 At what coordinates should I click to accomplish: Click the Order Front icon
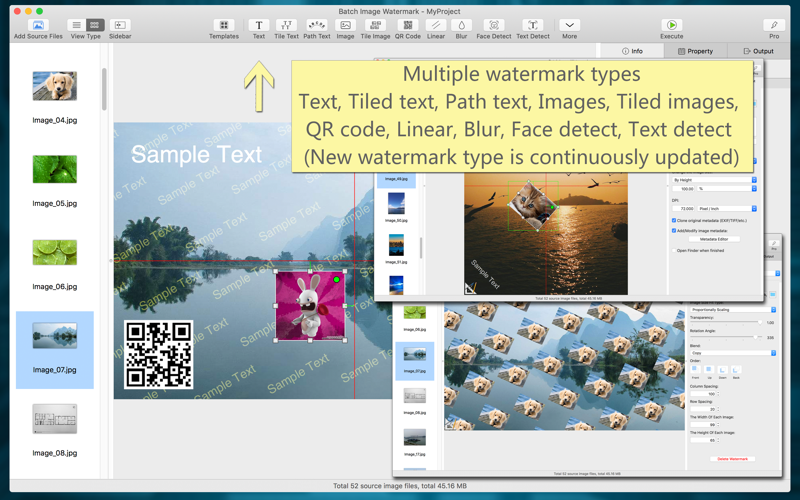coord(695,369)
